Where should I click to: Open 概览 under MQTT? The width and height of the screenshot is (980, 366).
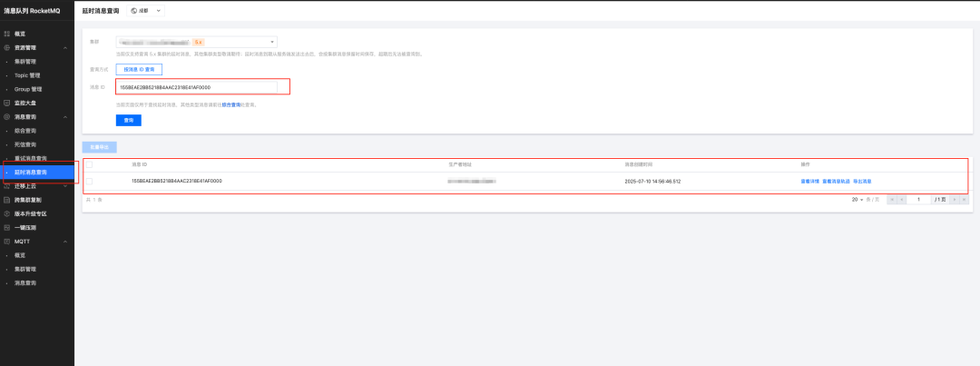pyautogui.click(x=20, y=255)
